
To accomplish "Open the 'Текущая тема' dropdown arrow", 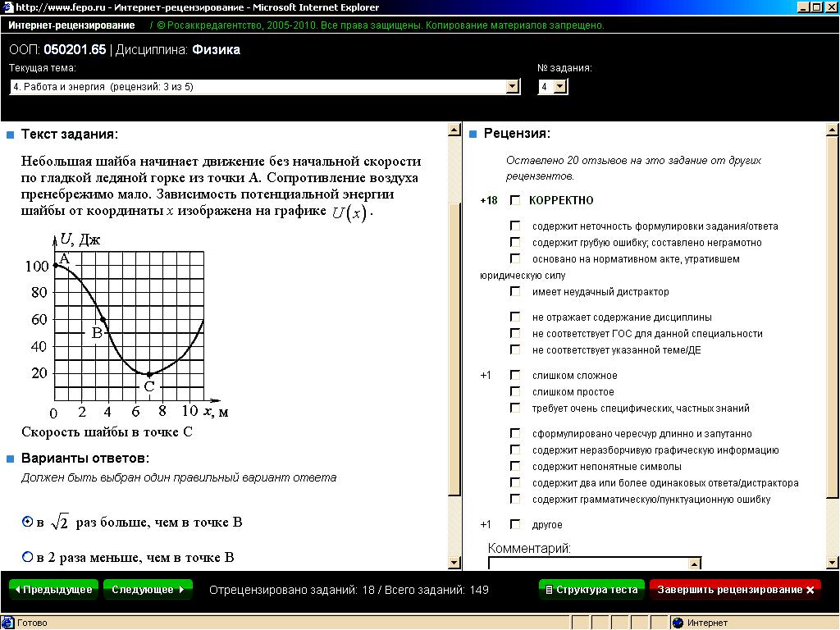I will click(x=512, y=87).
